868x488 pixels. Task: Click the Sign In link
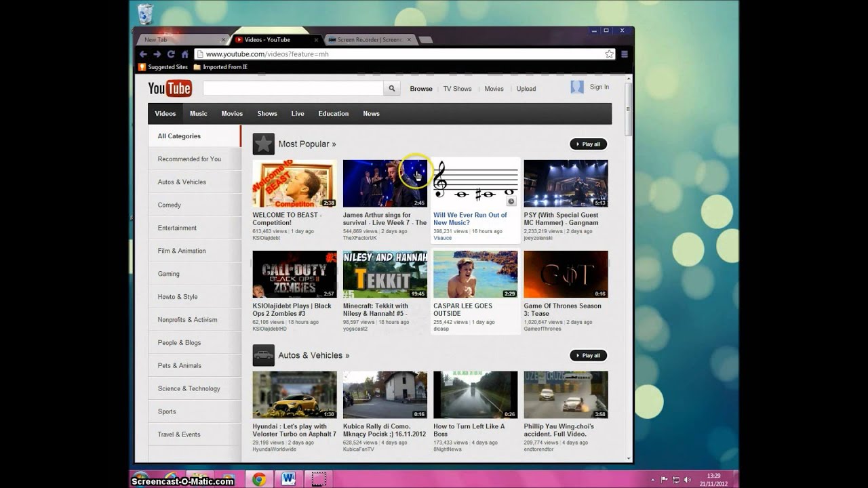(x=599, y=87)
